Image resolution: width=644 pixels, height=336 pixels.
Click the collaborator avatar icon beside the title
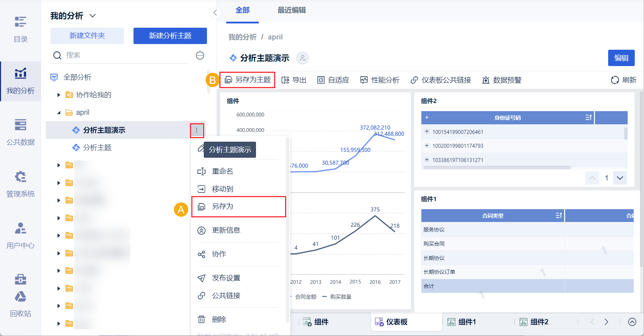(x=302, y=58)
